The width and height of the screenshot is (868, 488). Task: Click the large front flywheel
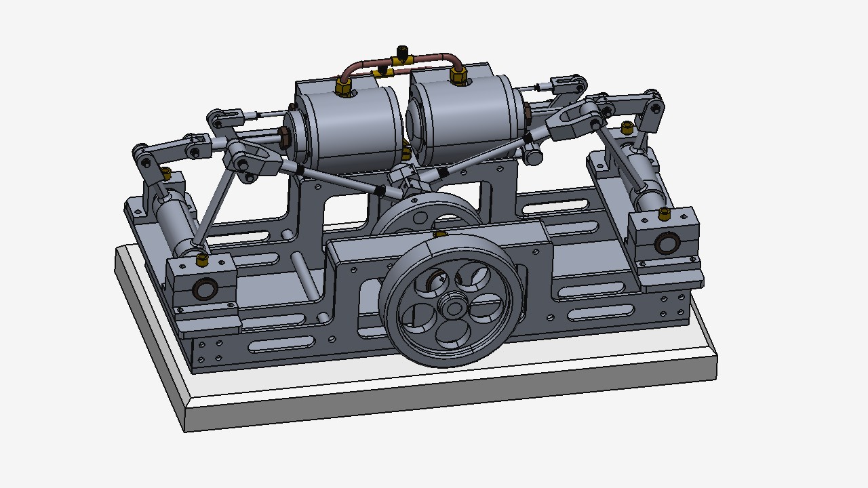tap(407, 339)
